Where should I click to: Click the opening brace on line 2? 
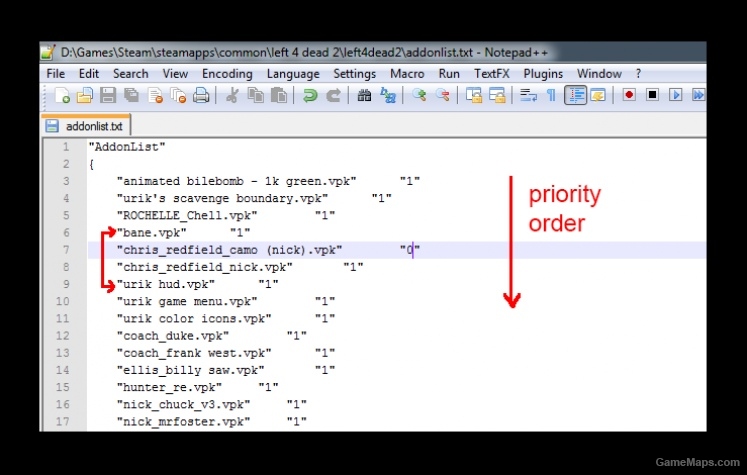[91, 164]
